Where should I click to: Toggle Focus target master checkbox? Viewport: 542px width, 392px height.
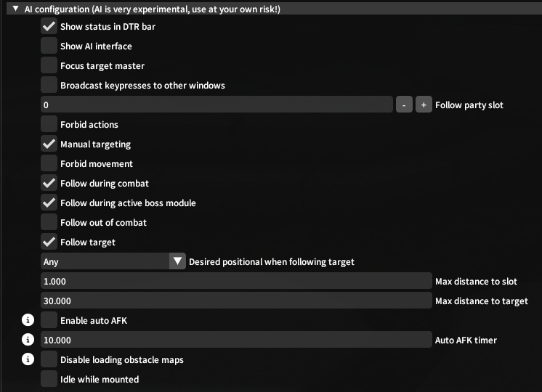(49, 66)
